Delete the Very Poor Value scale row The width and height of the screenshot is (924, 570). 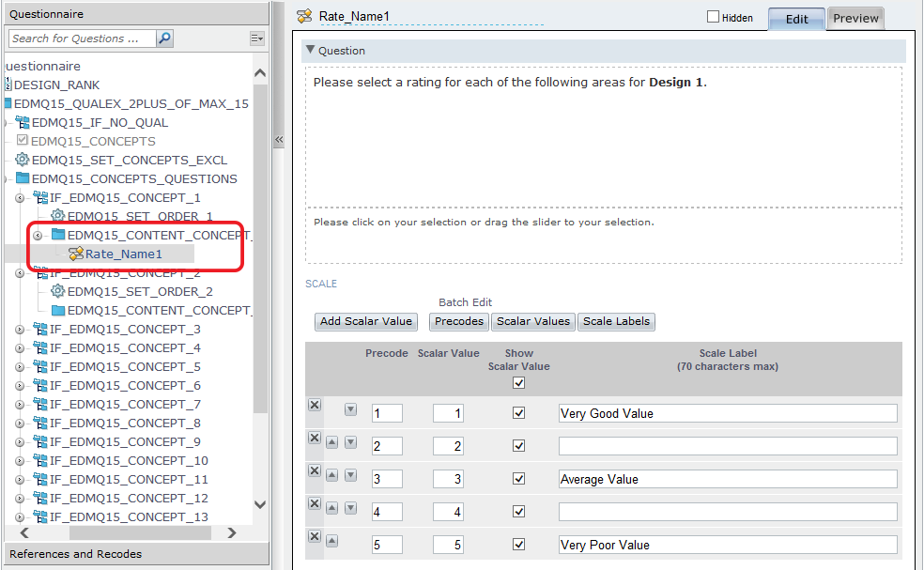pos(315,536)
